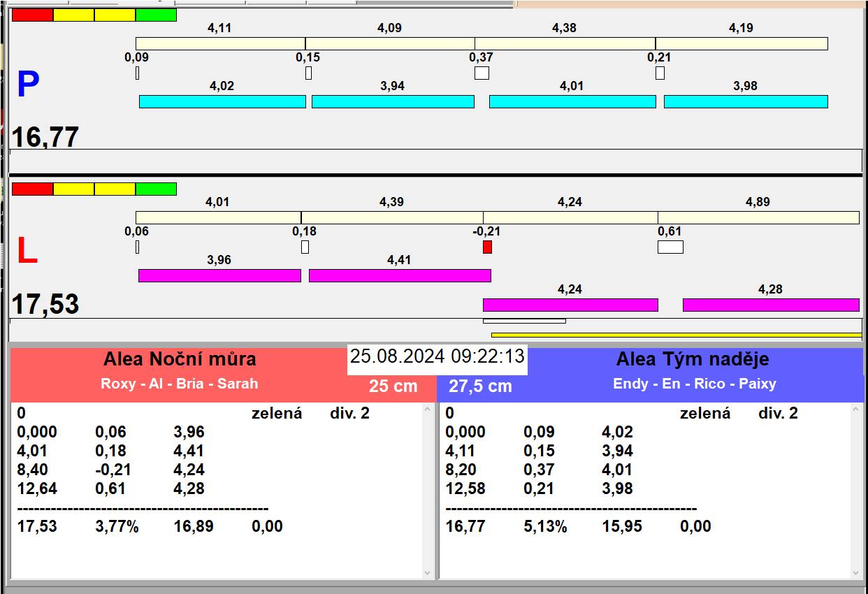Screen dimensions: 868x594
Task: Click the date and time 25.08.2024 09:22:13
Action: point(437,356)
